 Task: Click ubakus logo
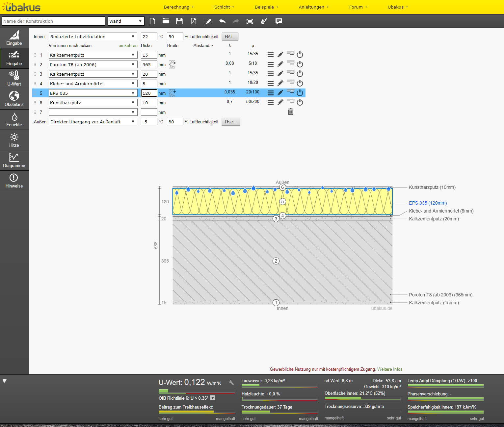pyautogui.click(x=21, y=7)
